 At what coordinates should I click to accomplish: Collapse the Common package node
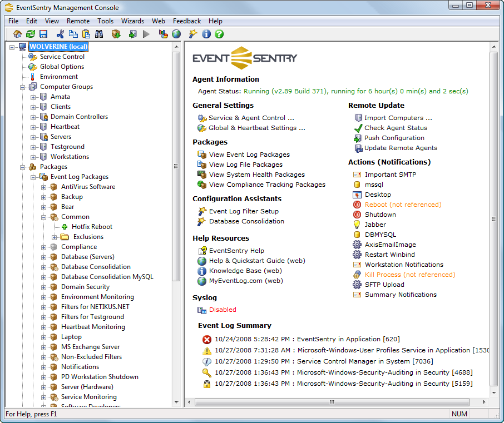tap(43, 217)
